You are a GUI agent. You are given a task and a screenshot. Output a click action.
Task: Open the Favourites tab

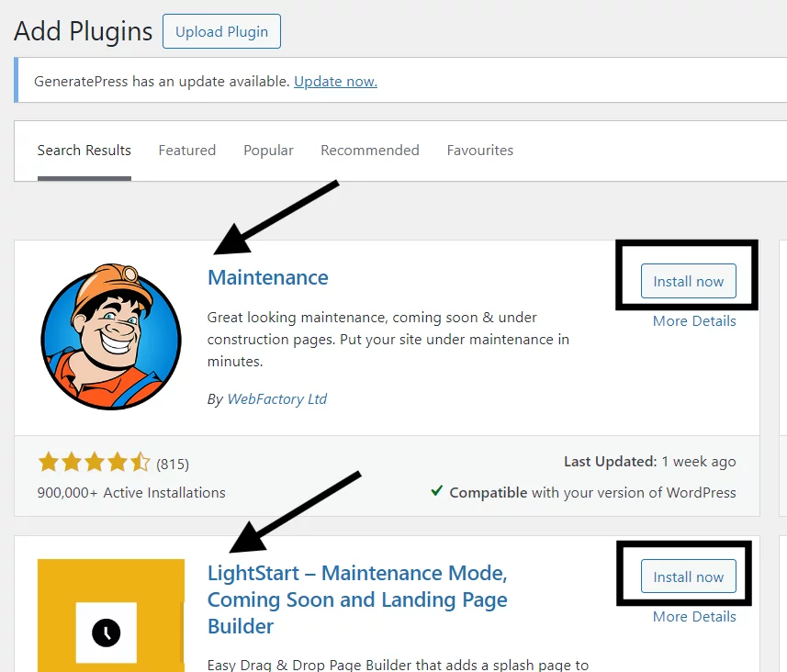pos(480,150)
